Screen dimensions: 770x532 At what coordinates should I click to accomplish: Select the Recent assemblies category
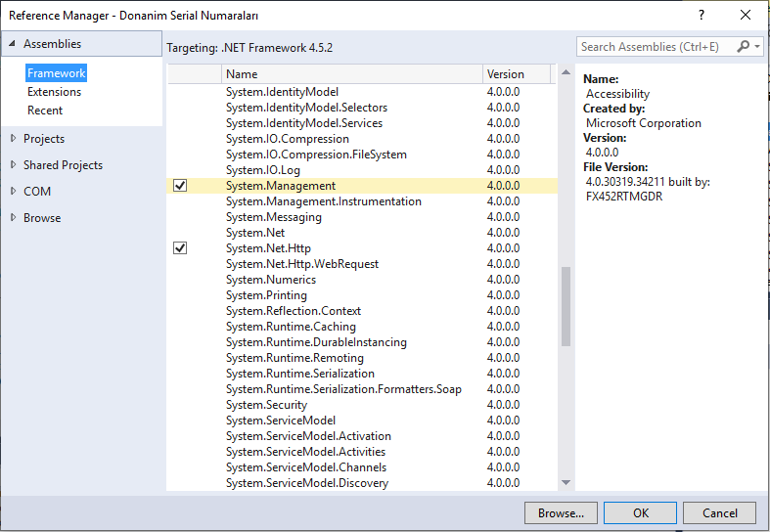coord(45,111)
